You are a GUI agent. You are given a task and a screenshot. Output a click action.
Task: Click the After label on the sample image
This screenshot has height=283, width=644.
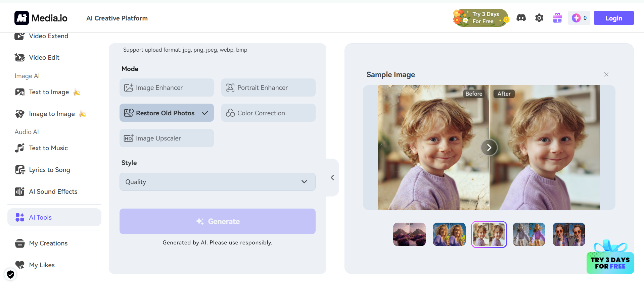click(x=504, y=94)
